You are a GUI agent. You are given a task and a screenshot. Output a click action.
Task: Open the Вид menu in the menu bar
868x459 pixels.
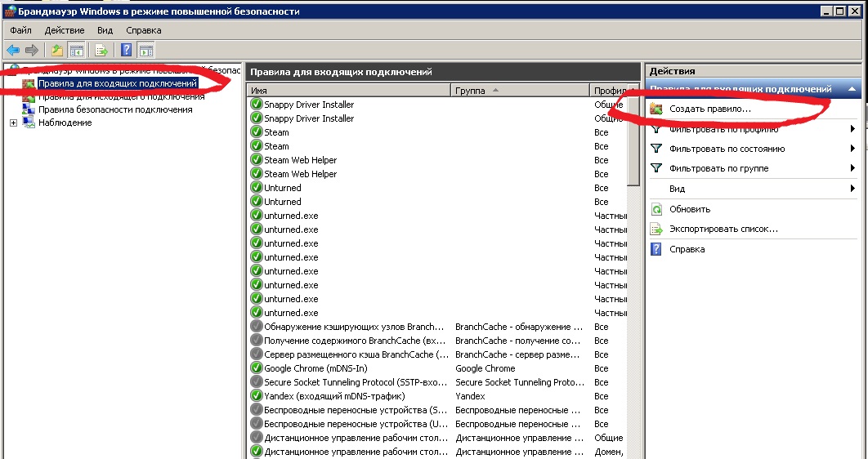tap(105, 30)
